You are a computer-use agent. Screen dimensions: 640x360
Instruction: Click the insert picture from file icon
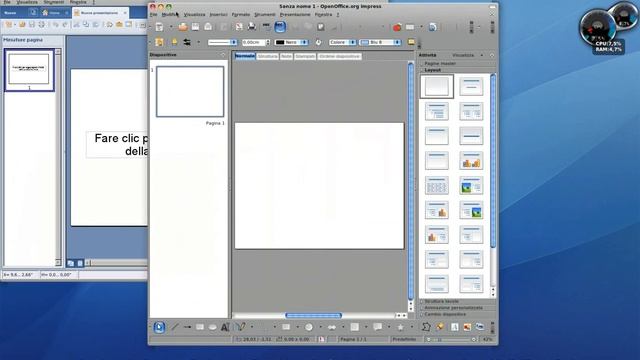467,327
